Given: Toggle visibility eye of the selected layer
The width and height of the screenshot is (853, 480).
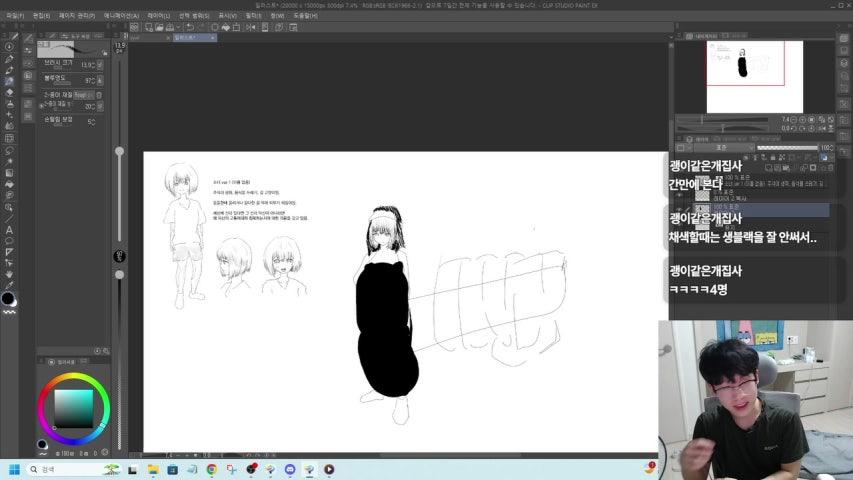Looking at the screenshot, I should (x=680, y=210).
